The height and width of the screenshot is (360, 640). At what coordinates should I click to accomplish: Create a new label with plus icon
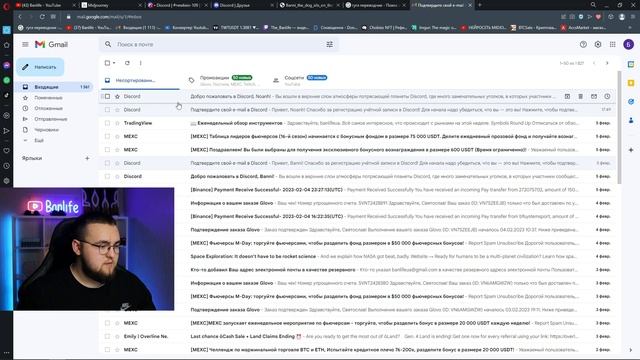[87, 158]
